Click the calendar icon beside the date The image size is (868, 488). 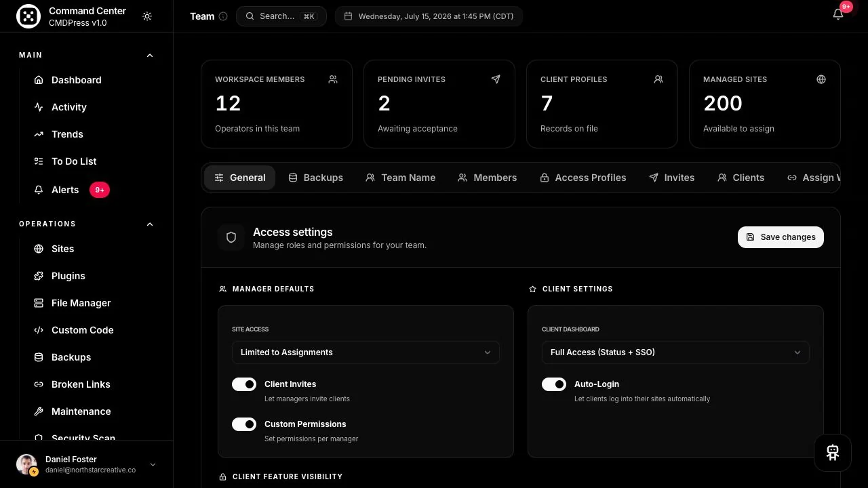[348, 16]
